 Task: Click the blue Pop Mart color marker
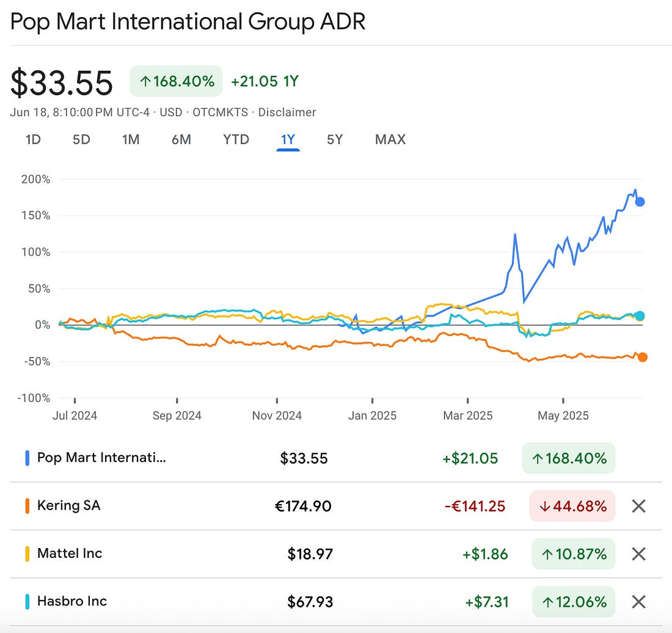tap(27, 458)
